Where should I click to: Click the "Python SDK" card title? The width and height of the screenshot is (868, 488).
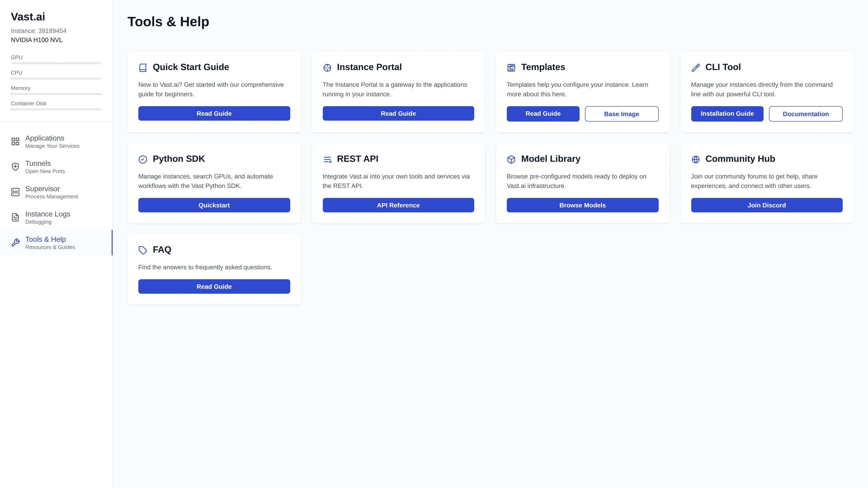pyautogui.click(x=179, y=159)
